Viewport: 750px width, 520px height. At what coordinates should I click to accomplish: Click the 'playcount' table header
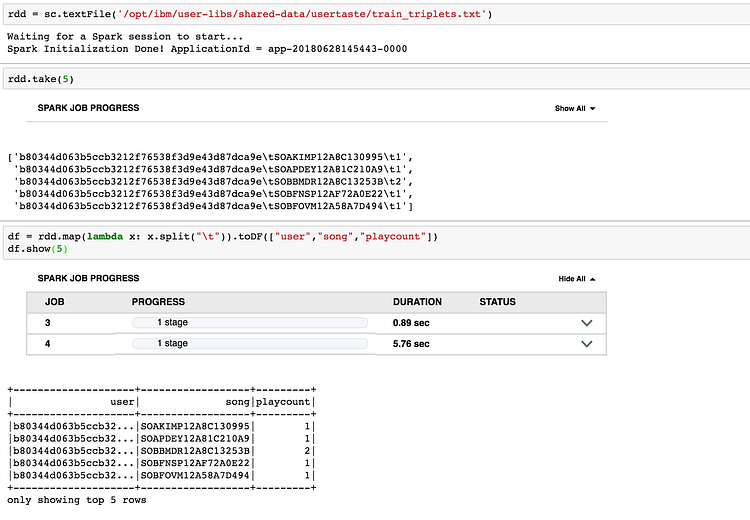[x=283, y=402]
